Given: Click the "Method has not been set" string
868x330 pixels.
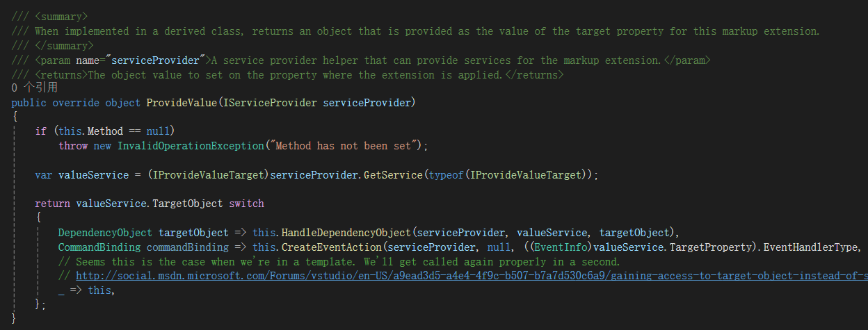Looking at the screenshot, I should click(347, 146).
